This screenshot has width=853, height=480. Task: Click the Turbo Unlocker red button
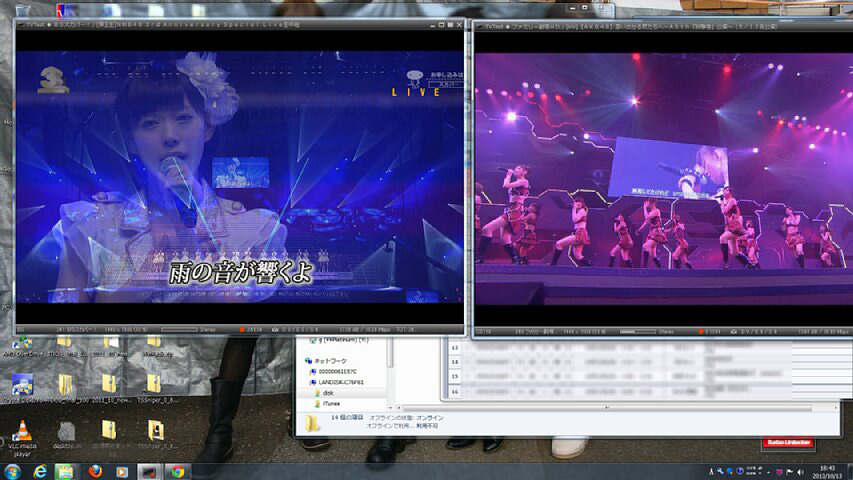786,441
